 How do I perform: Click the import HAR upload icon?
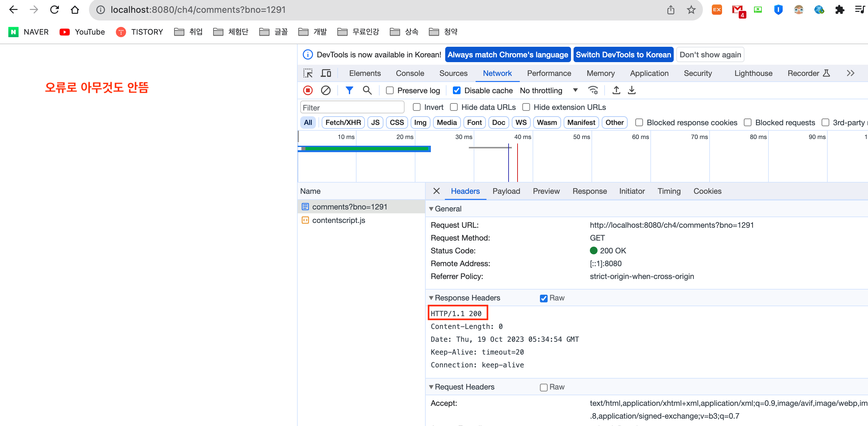tap(616, 90)
